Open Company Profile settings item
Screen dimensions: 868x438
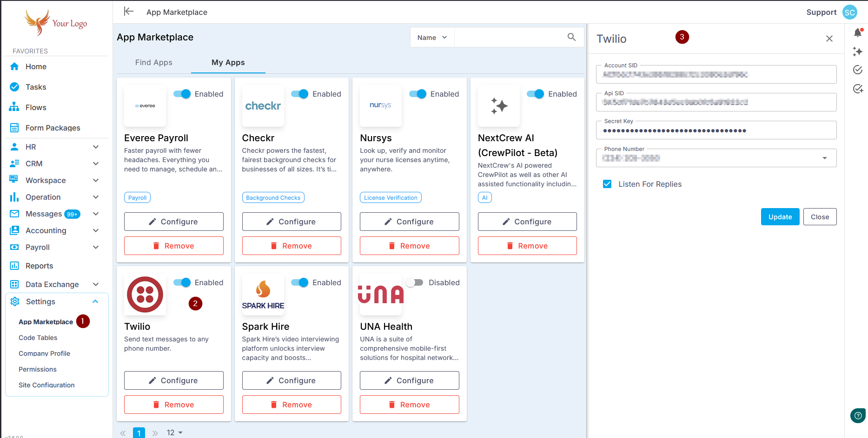pos(44,353)
